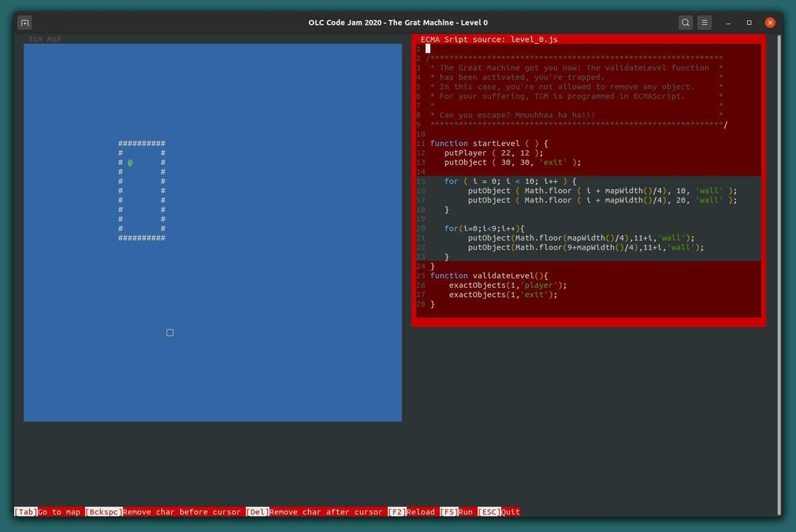Click the [Tab] Go to map hint
The width and height of the screenshot is (796, 532).
click(48, 512)
